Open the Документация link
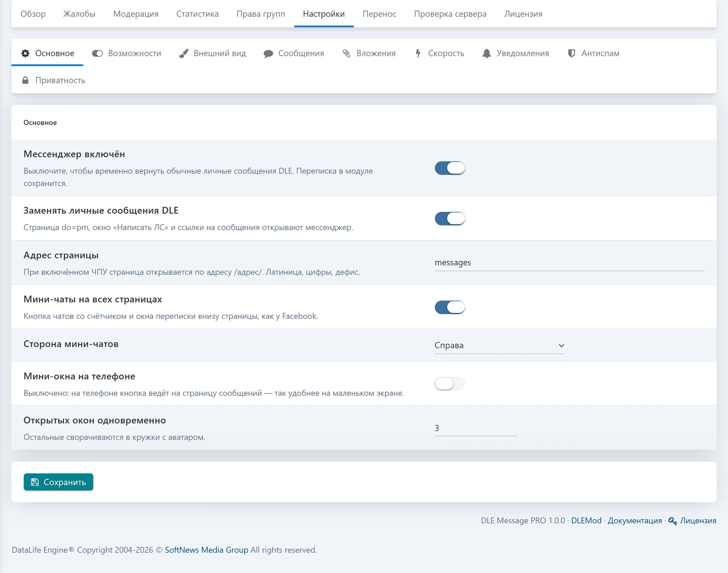The image size is (728, 573). coord(635,521)
